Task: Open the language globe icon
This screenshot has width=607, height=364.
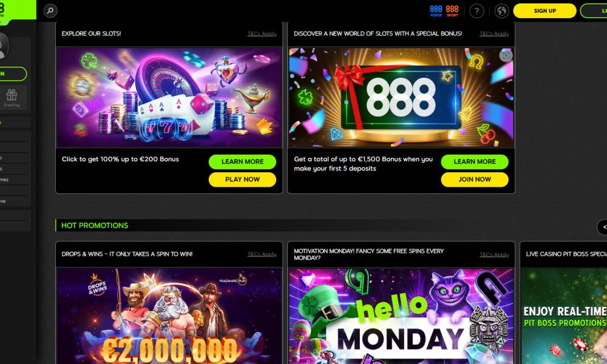Action: [x=502, y=11]
